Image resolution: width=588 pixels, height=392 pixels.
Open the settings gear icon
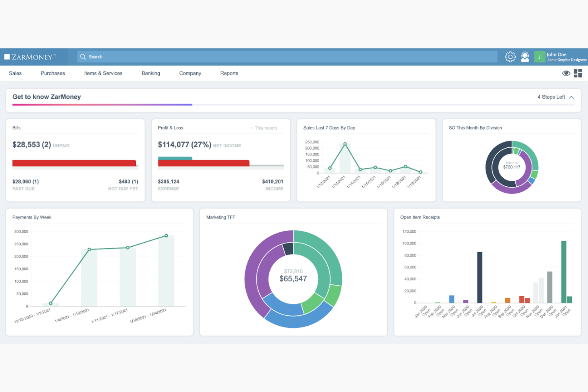[510, 56]
